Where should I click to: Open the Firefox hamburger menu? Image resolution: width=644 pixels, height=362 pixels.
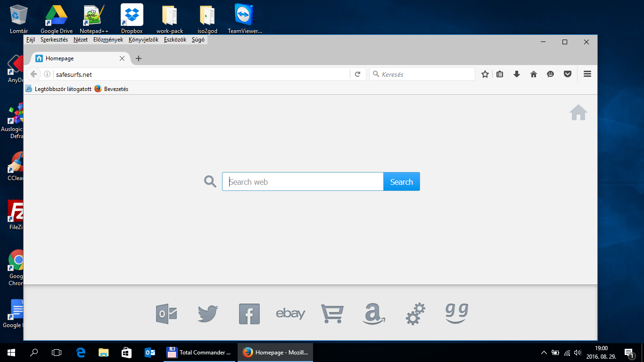(587, 74)
